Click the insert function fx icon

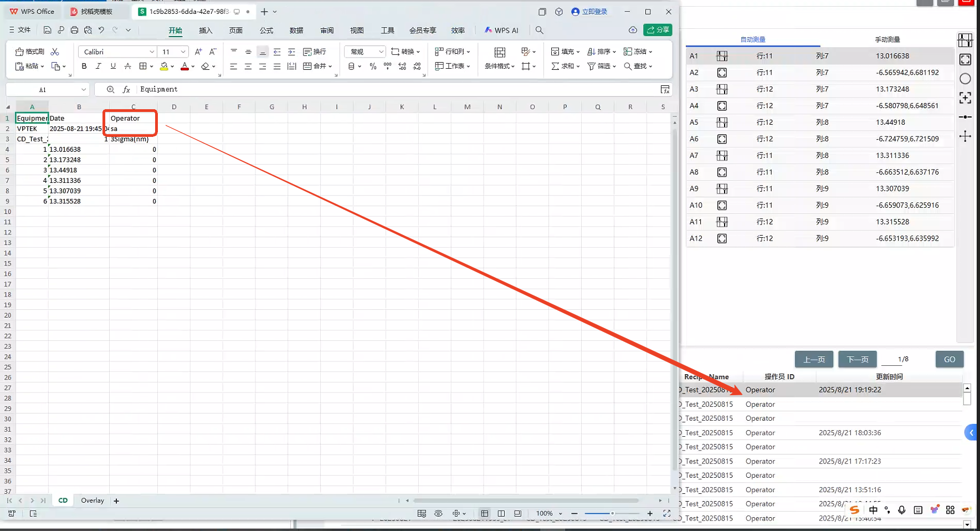(126, 89)
